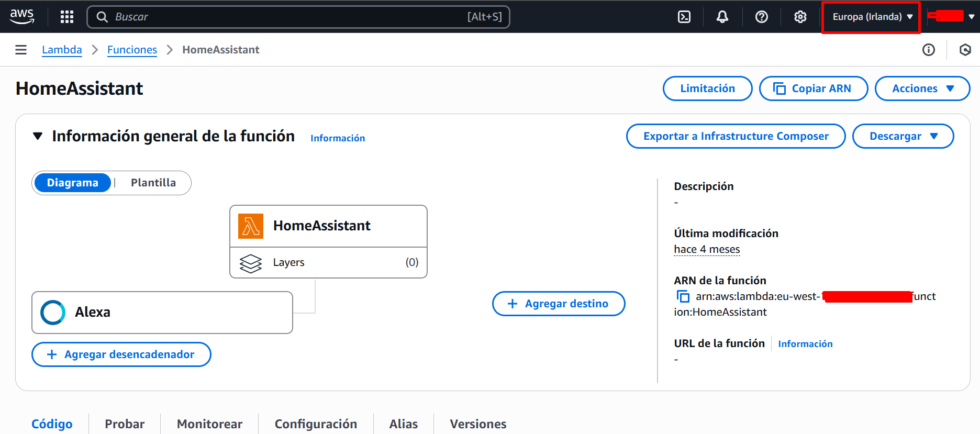
Task: Click the HomeAssistant function node title
Action: [x=321, y=226]
